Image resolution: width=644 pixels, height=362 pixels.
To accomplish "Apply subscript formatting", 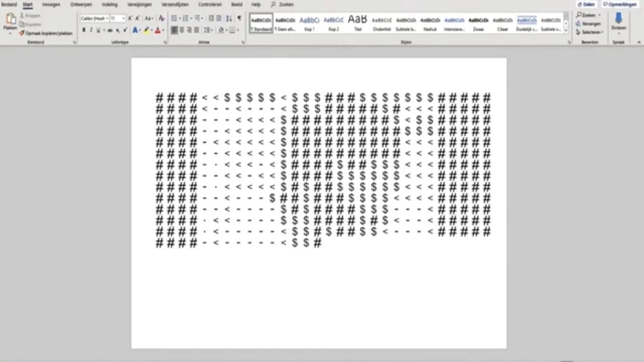I will coord(118,30).
